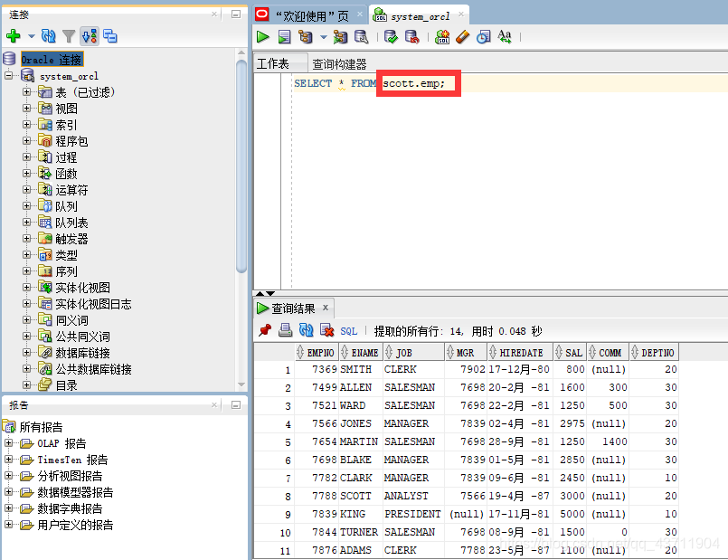728x560 pixels.
Task: Expand the OLAP 报告 folder
Action: pos(11,443)
